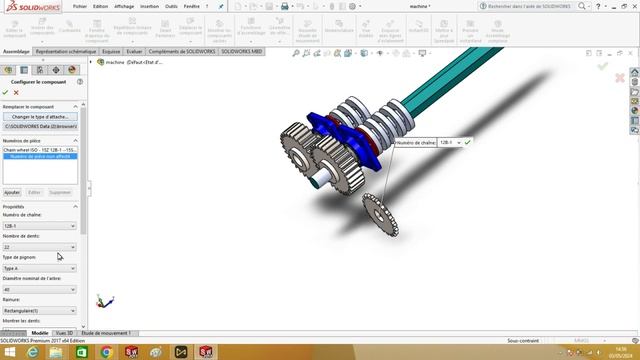Open the DisplayManager colored sphere tab
Screen dimensions: 640x360
coord(72,70)
